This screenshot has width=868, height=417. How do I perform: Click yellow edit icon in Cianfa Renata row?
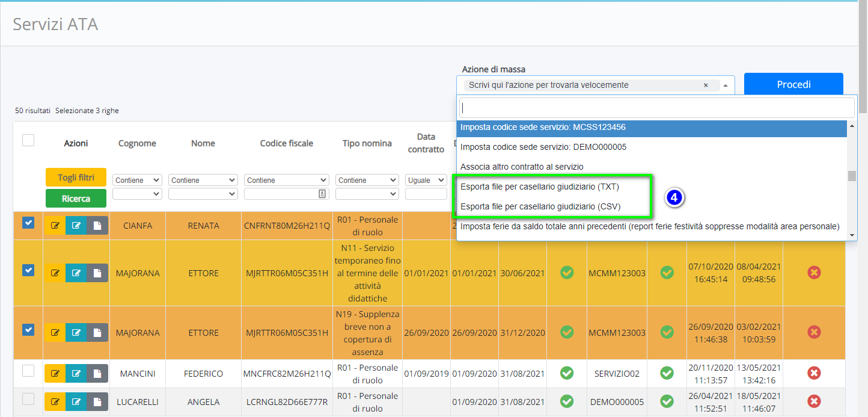click(x=55, y=226)
